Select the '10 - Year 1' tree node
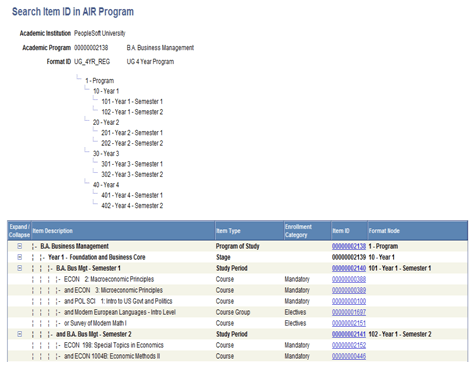The height and width of the screenshot is (366, 472). tap(106, 91)
